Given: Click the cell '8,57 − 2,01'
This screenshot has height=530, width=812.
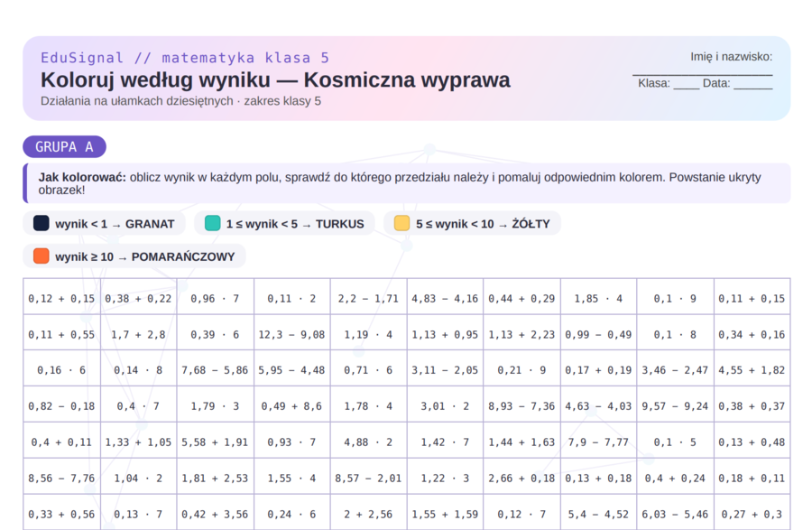Looking at the screenshot, I should [368, 476].
